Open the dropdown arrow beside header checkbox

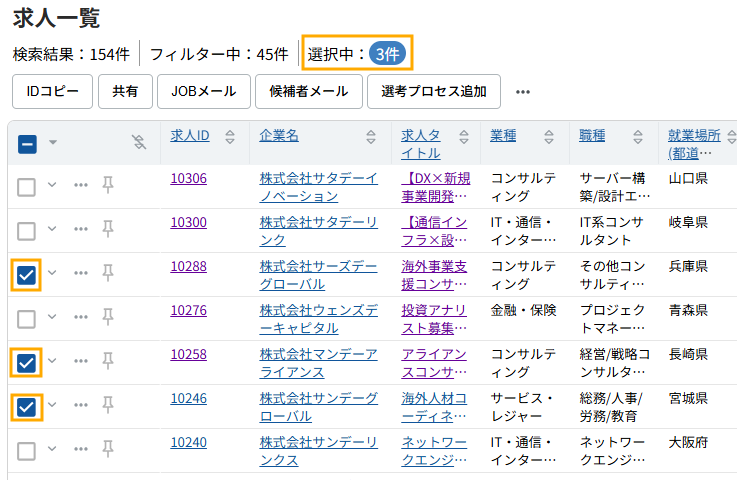[x=53, y=143]
